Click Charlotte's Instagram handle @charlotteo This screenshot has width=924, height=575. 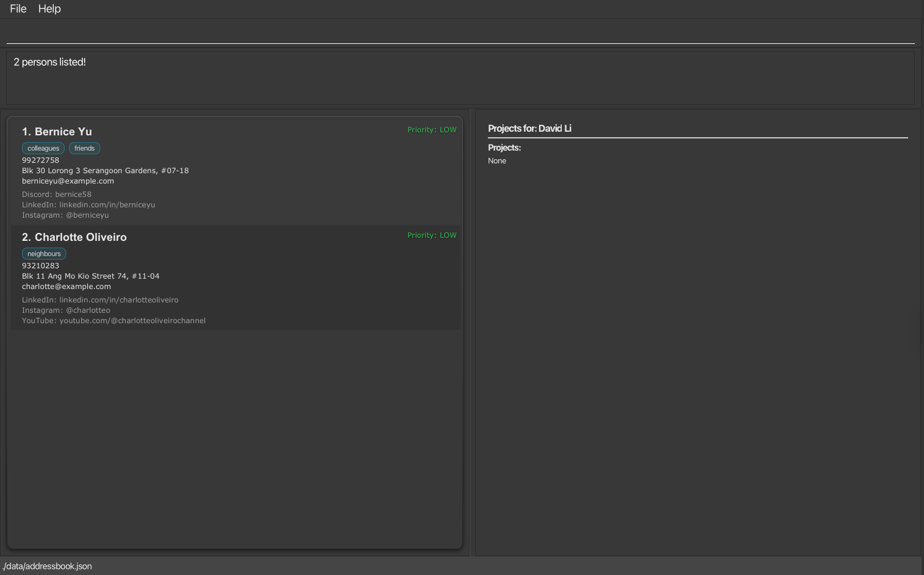click(66, 310)
